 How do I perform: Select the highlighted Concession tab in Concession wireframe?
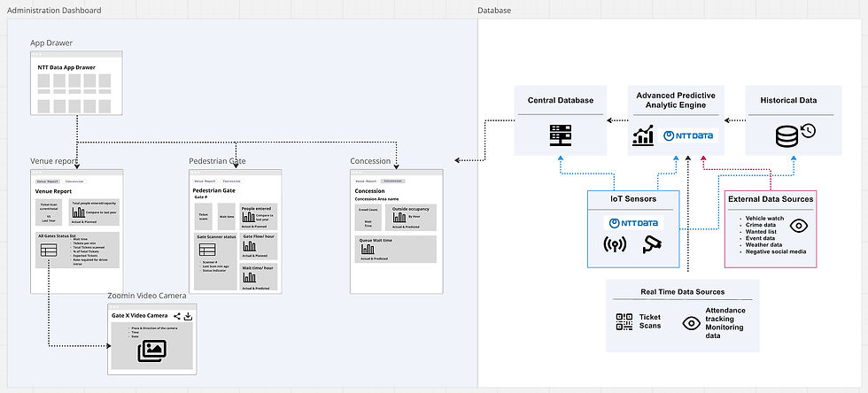point(393,181)
